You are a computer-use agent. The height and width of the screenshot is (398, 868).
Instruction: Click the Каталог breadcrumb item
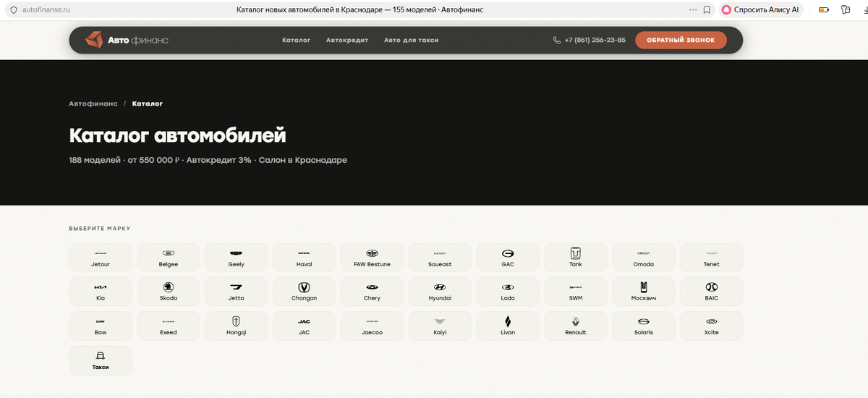(148, 103)
